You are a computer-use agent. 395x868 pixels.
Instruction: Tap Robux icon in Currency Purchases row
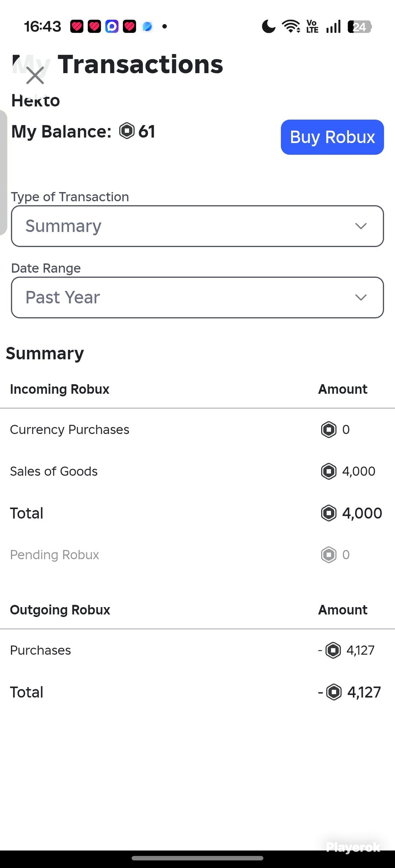[x=329, y=430]
